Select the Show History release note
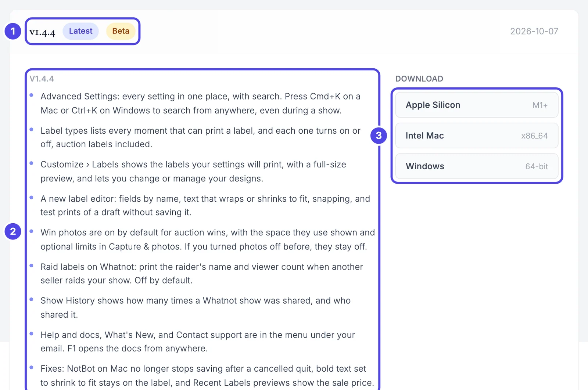Screen dimensions: 588x390 point(196,308)
